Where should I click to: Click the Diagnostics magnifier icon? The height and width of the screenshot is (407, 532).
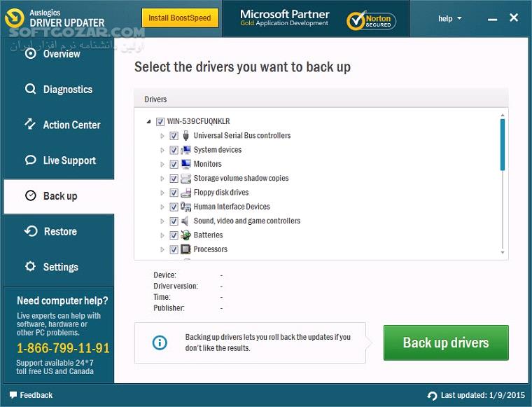tap(31, 89)
